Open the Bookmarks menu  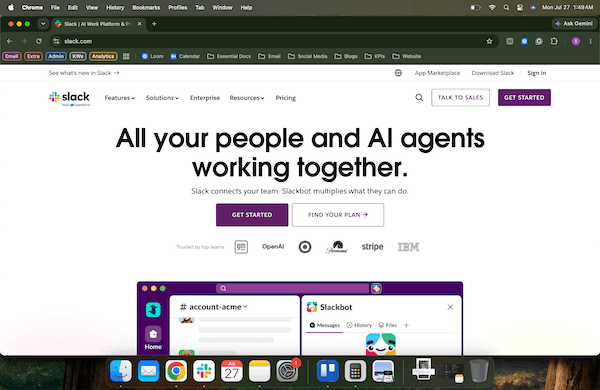click(146, 7)
